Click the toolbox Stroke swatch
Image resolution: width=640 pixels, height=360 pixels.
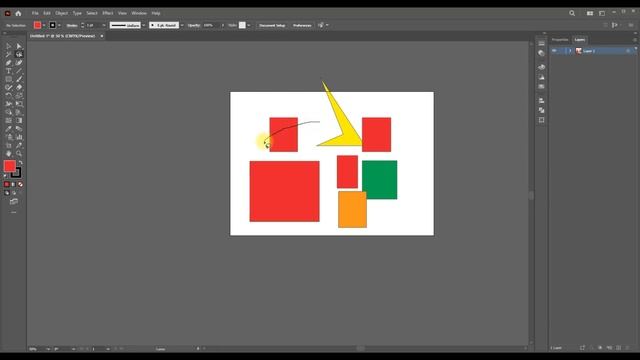click(x=16, y=173)
